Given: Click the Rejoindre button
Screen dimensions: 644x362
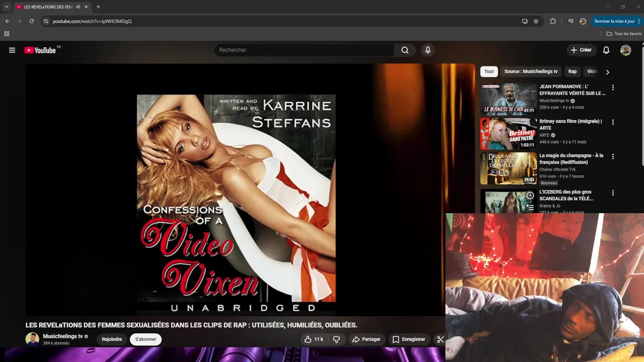Looking at the screenshot, I should coord(112,339).
